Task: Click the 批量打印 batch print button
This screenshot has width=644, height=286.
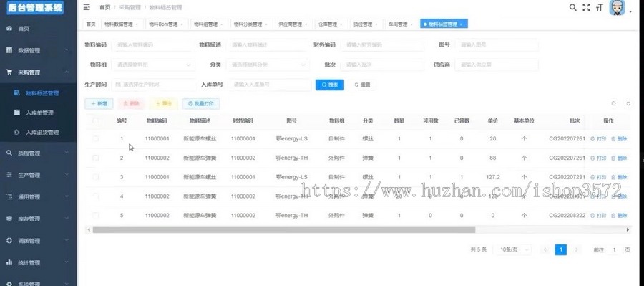Action: coord(201,104)
